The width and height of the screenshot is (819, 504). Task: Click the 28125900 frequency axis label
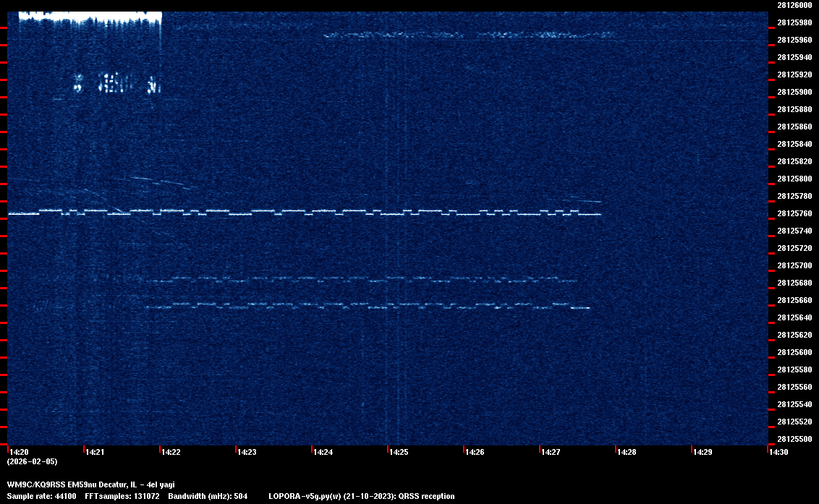tap(794, 92)
